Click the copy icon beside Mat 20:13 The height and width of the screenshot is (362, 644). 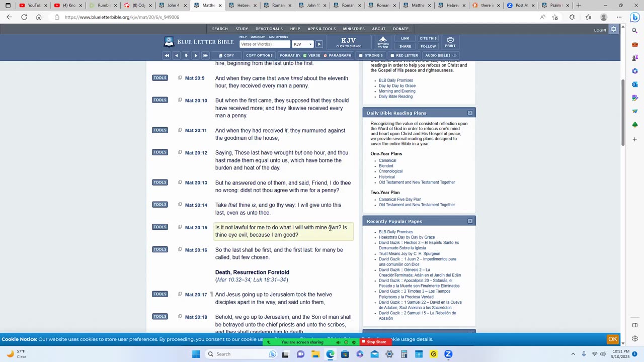coord(180,183)
